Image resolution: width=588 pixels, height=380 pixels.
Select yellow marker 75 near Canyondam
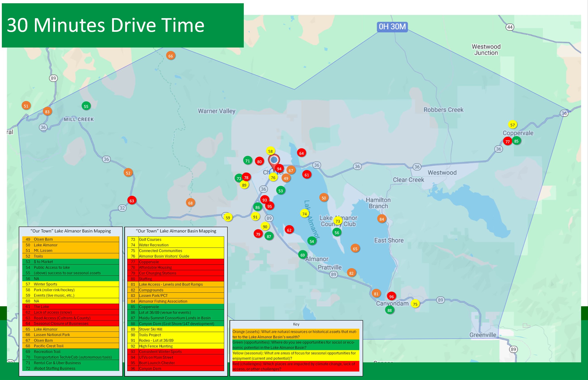[415, 304]
